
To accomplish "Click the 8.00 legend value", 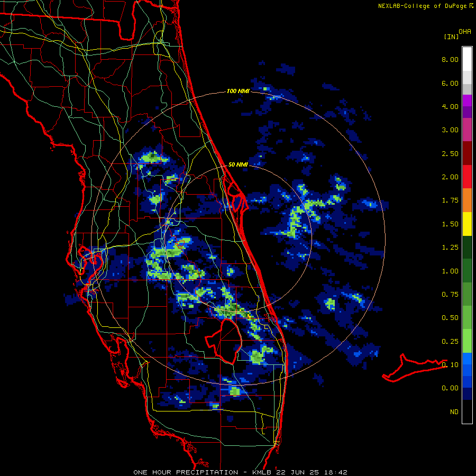I will (450, 59).
